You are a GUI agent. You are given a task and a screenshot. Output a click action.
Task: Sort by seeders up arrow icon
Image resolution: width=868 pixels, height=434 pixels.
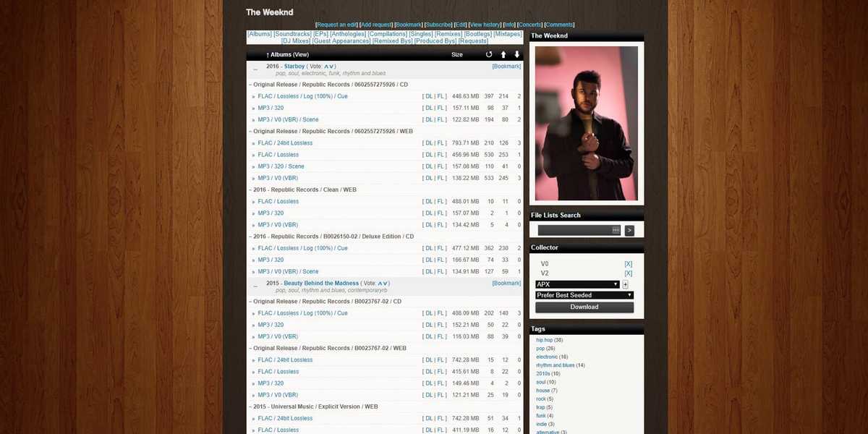tap(503, 54)
